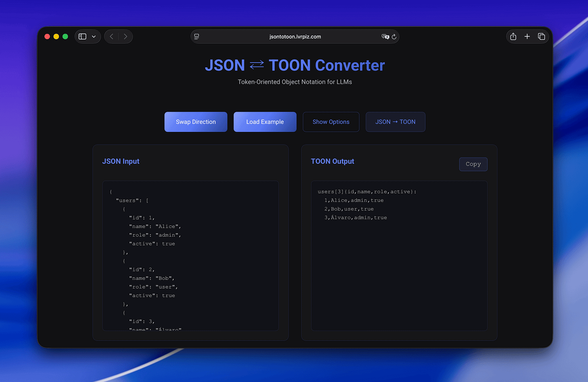This screenshot has height=382, width=588.
Task: Reload the page with the refresh icon
Action: point(394,37)
